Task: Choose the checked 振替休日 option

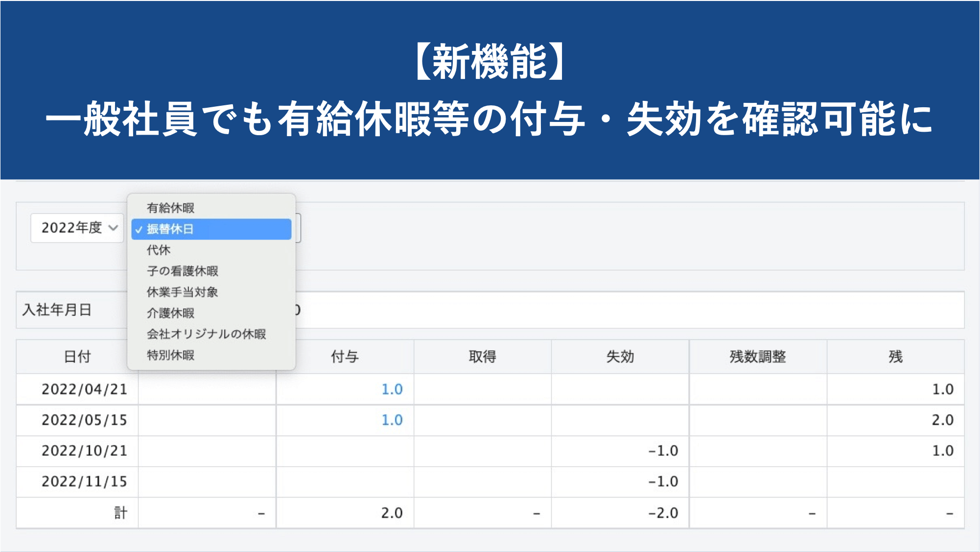Action: point(211,229)
